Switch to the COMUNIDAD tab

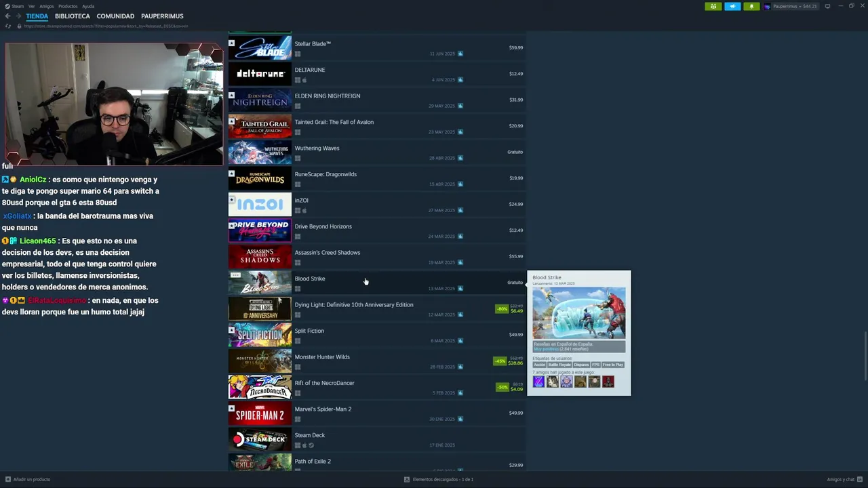tap(115, 16)
